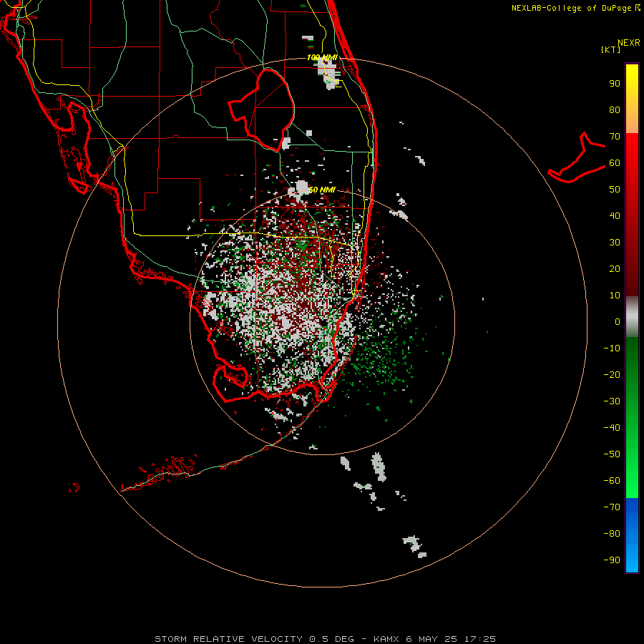The width and height of the screenshot is (644, 644).
Task: Click the -90 value on the velocity scale
Action: tap(612, 560)
